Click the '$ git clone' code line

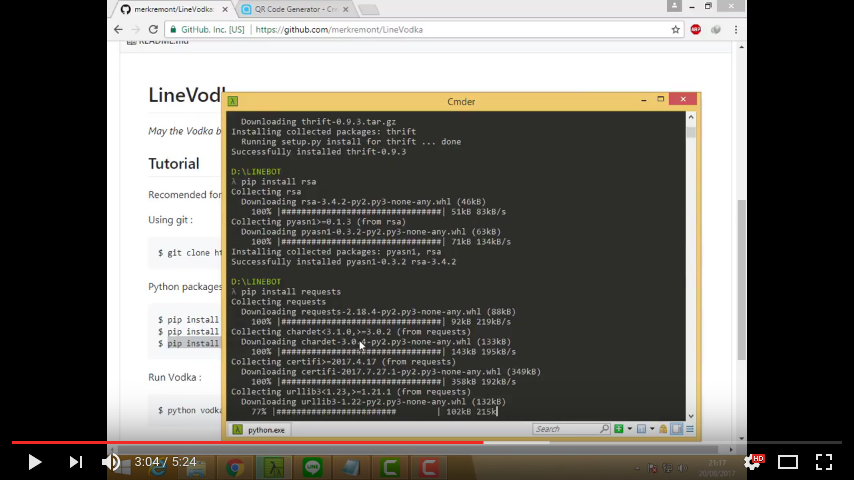pyautogui.click(x=190, y=253)
